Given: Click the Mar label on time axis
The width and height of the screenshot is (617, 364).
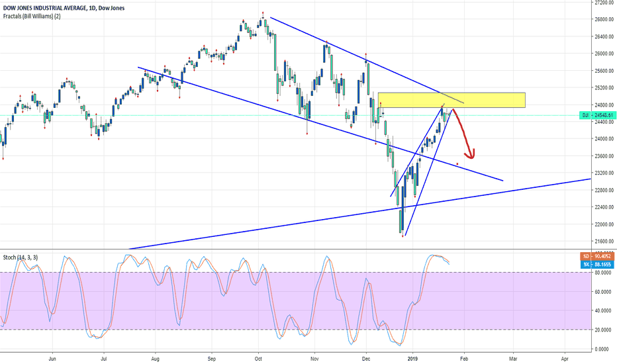Looking at the screenshot, I should point(513,359).
